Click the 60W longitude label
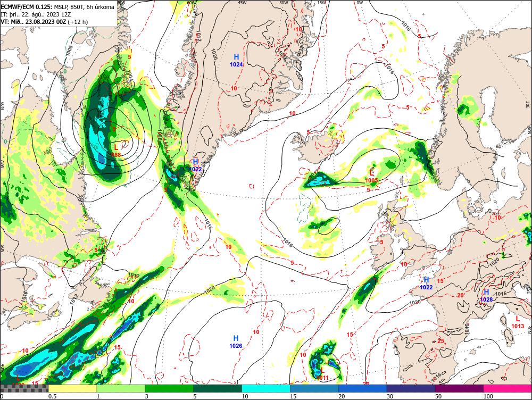 pyautogui.click(x=192, y=3)
